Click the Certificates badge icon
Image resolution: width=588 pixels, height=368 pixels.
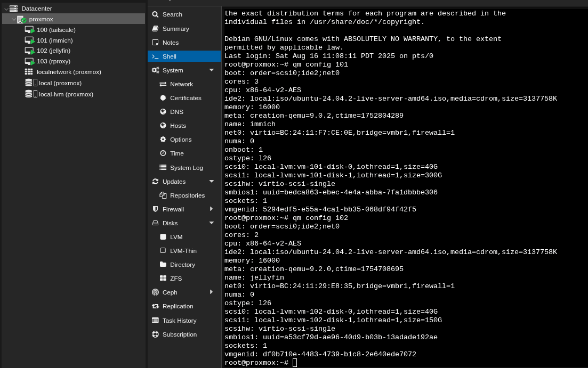tap(163, 98)
